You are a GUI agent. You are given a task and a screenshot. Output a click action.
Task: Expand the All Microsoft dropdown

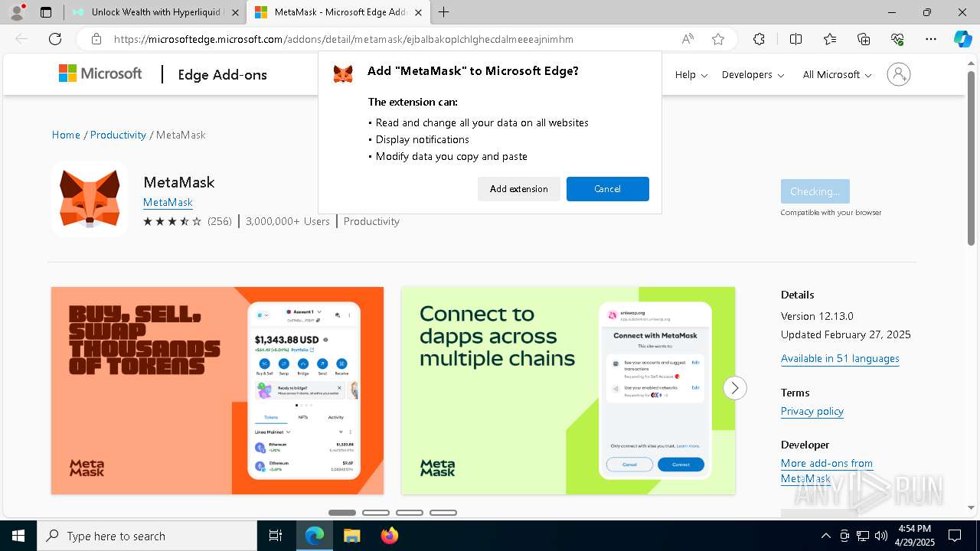(x=838, y=74)
